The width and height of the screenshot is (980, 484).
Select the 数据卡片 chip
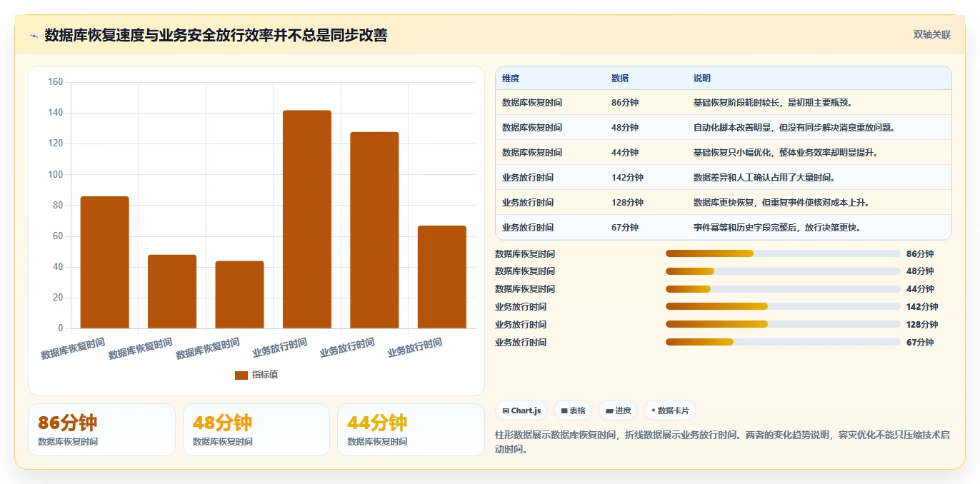click(670, 410)
